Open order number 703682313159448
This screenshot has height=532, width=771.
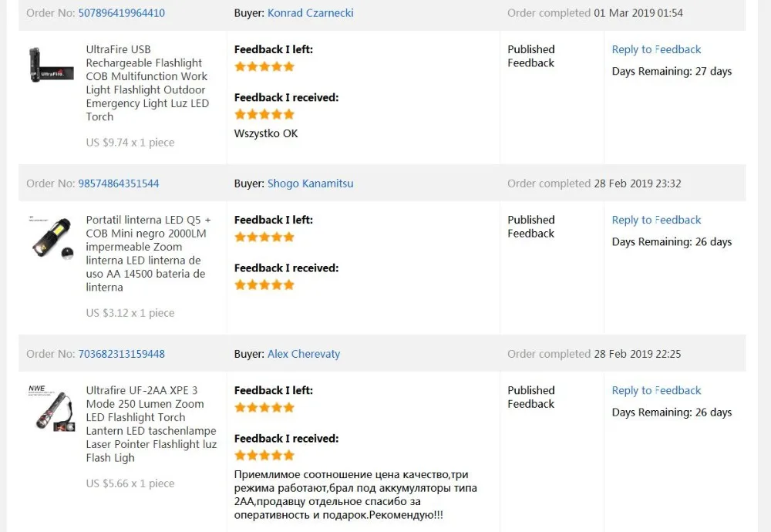(121, 354)
